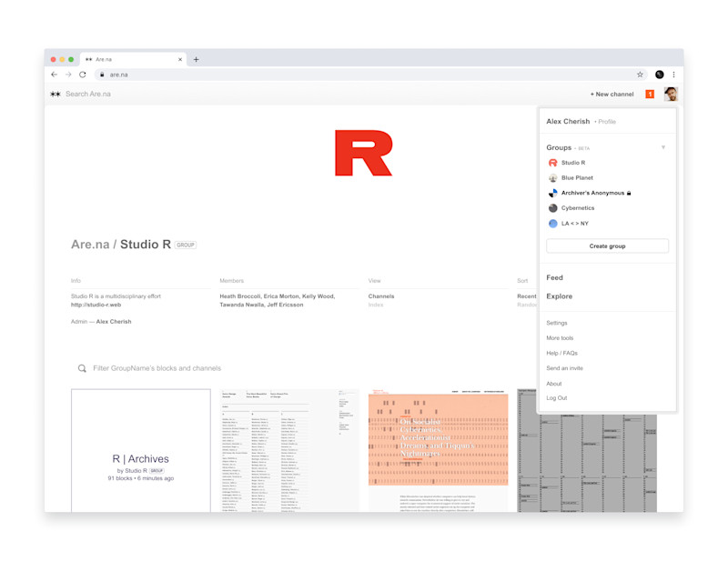Open member Kelly Wood's profile

pos(318,296)
